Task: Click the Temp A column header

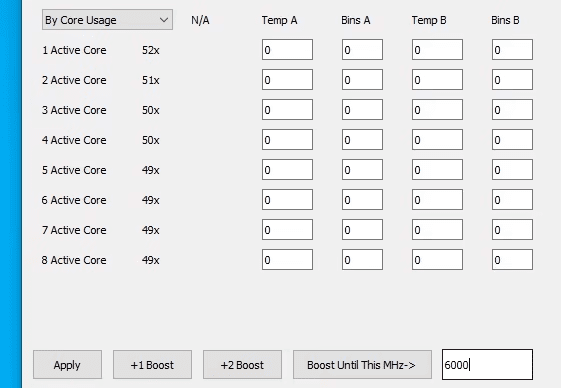Action: click(x=279, y=20)
